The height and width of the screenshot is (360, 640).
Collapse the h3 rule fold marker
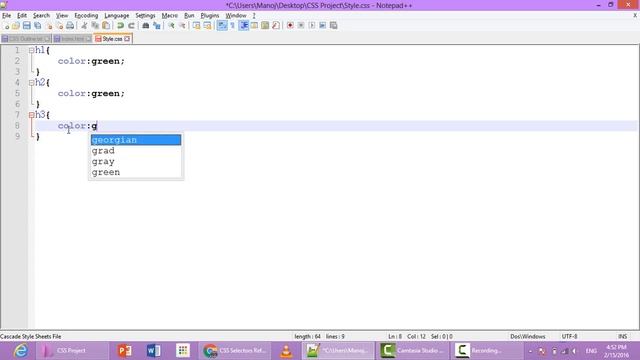(31, 115)
